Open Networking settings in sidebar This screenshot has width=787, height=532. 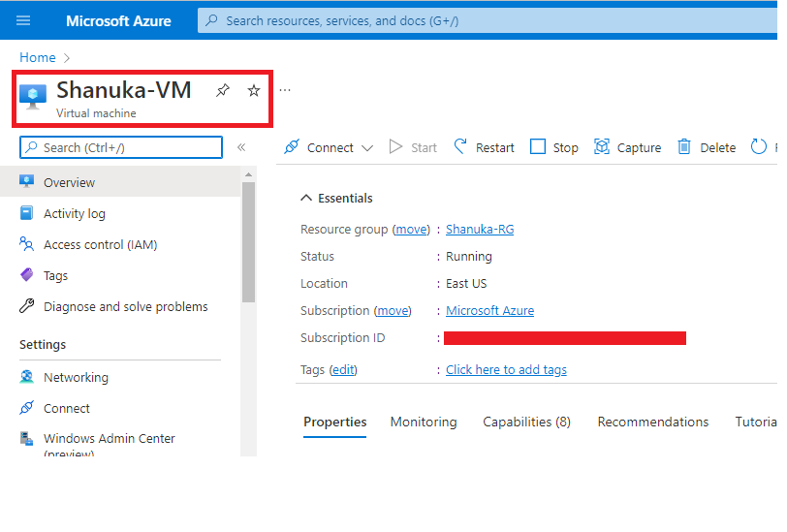(x=76, y=378)
